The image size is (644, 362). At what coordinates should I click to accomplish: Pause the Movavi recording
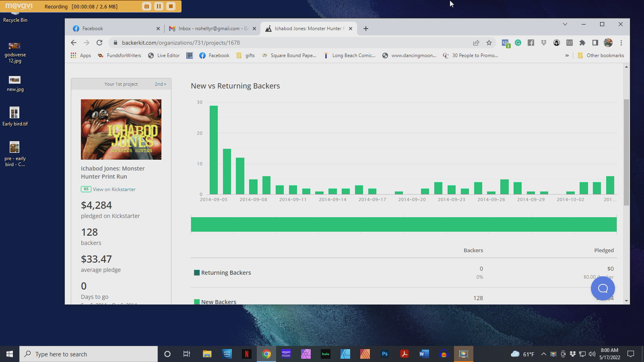click(159, 6)
